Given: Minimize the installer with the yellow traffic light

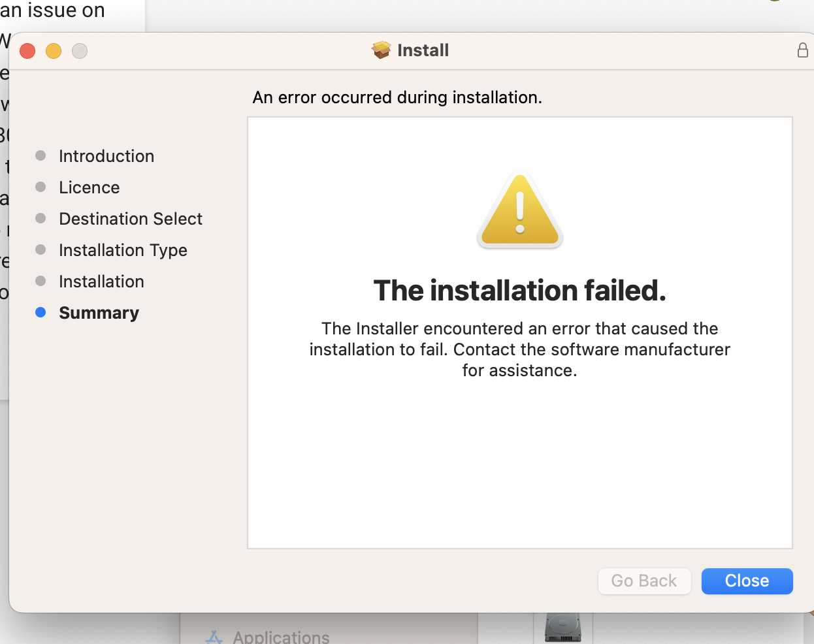Looking at the screenshot, I should pos(54,50).
